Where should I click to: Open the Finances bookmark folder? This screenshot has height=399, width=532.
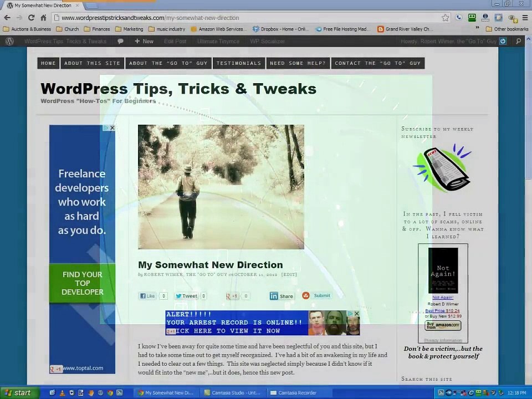(97, 29)
